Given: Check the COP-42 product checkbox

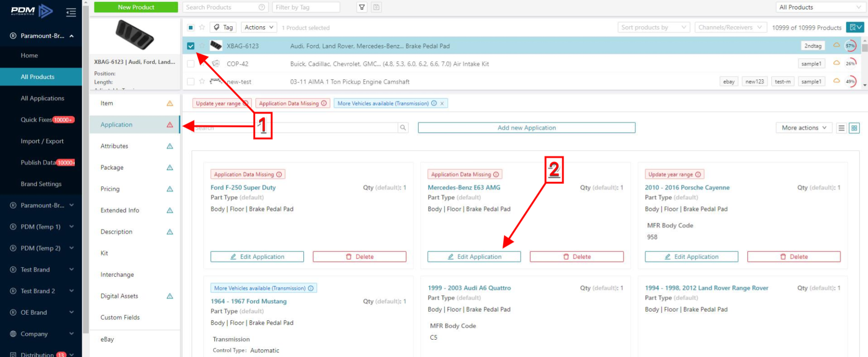Looking at the screenshot, I should (x=191, y=64).
